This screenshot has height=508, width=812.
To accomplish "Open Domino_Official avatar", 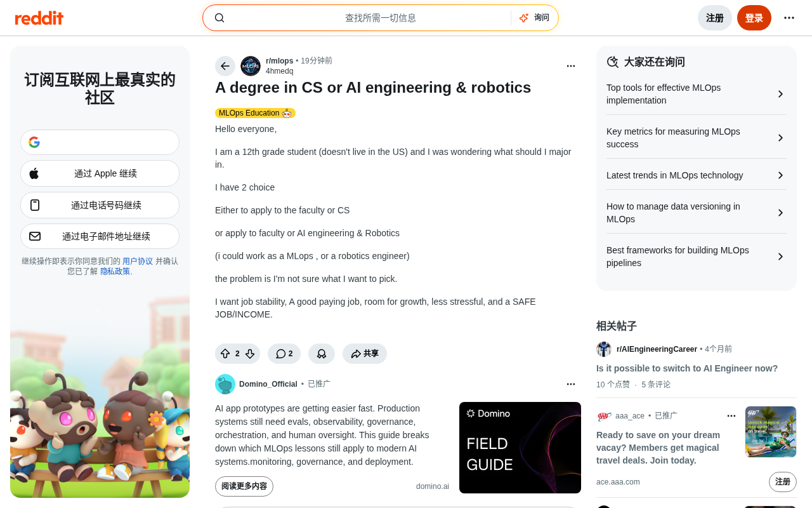I will (x=225, y=384).
